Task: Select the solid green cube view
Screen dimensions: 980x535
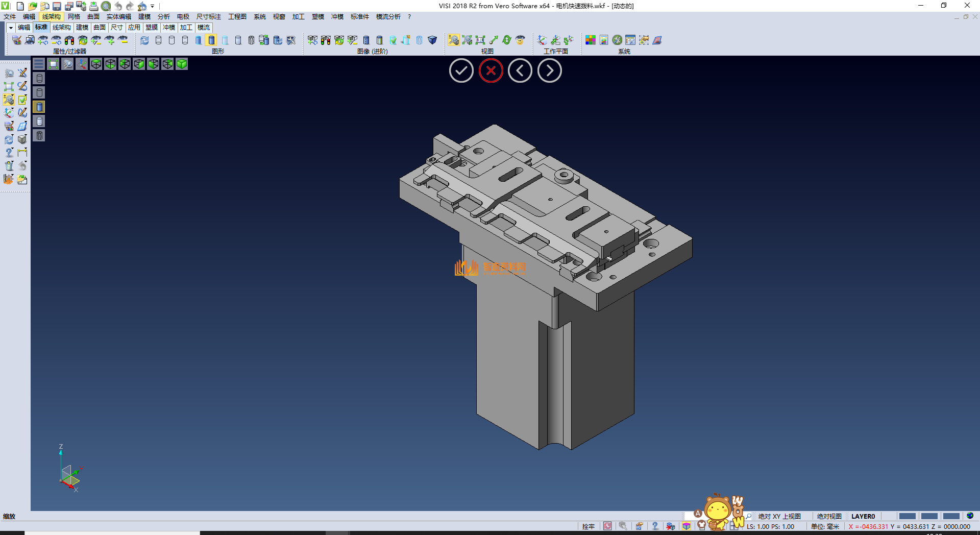Action: click(x=182, y=64)
